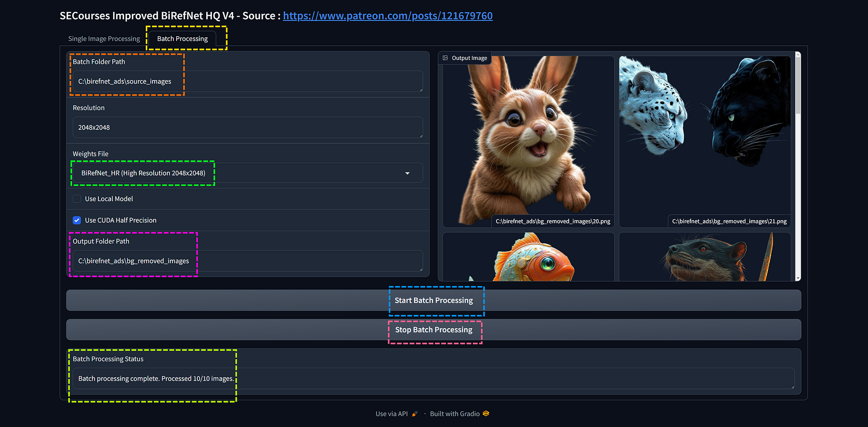
Task: Click caption bg_removed_images\20.png
Action: tap(553, 221)
